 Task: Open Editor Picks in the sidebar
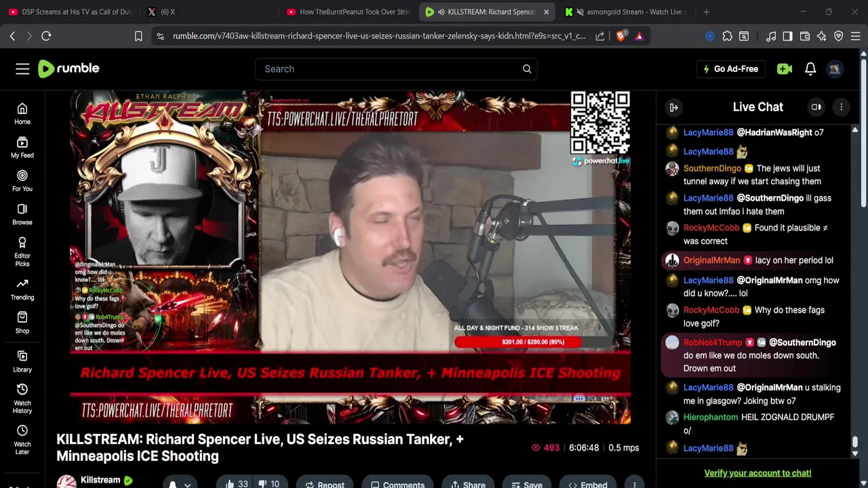click(22, 251)
